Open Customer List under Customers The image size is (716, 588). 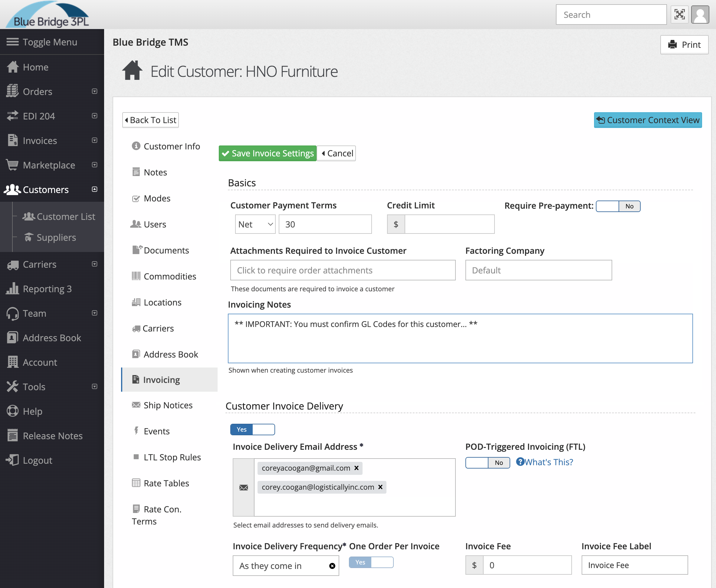(59, 217)
